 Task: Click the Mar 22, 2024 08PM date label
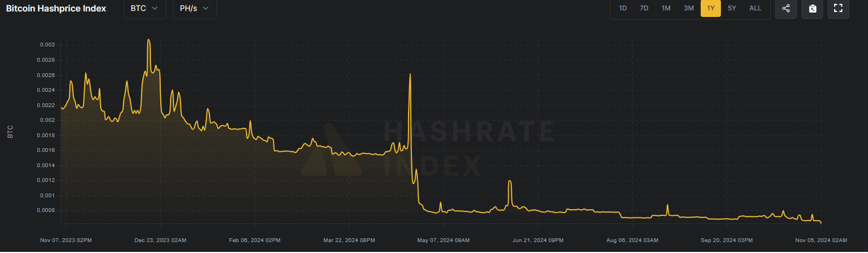click(x=349, y=240)
